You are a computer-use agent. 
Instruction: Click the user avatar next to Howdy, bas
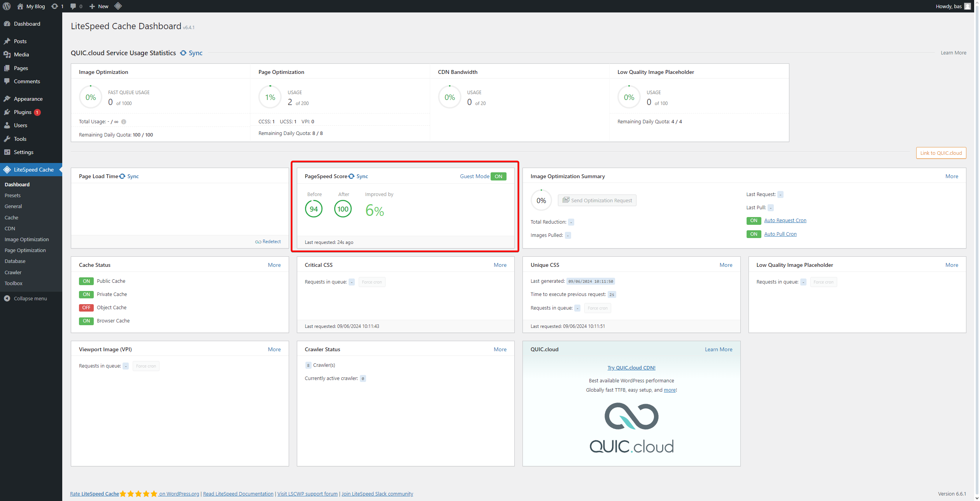pyautogui.click(x=967, y=6)
